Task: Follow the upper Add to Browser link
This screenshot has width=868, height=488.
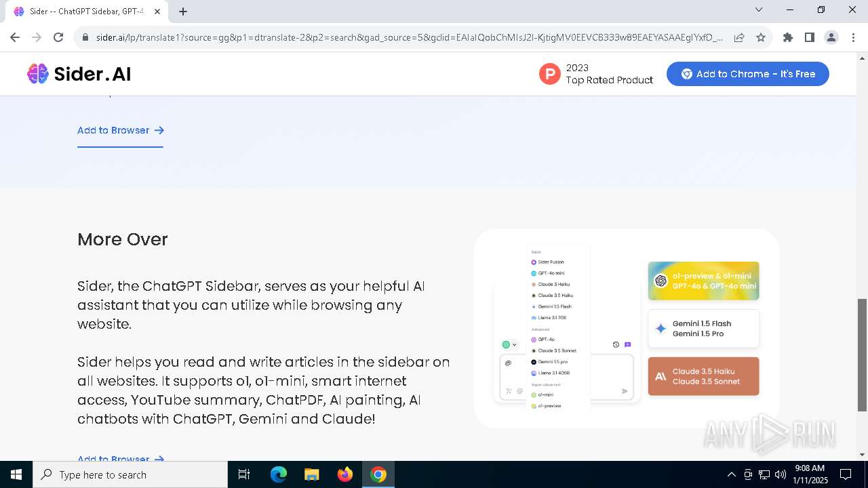Action: (120, 130)
